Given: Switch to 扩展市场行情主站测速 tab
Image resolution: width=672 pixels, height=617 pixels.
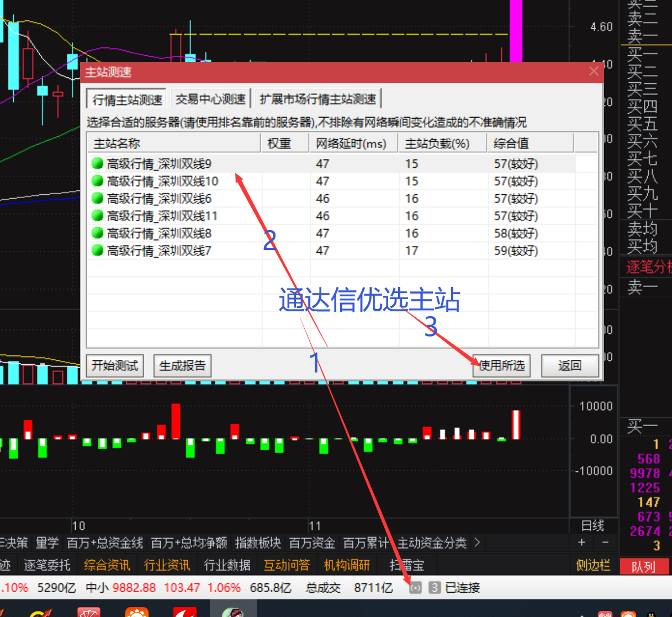Looking at the screenshot, I should click(318, 99).
